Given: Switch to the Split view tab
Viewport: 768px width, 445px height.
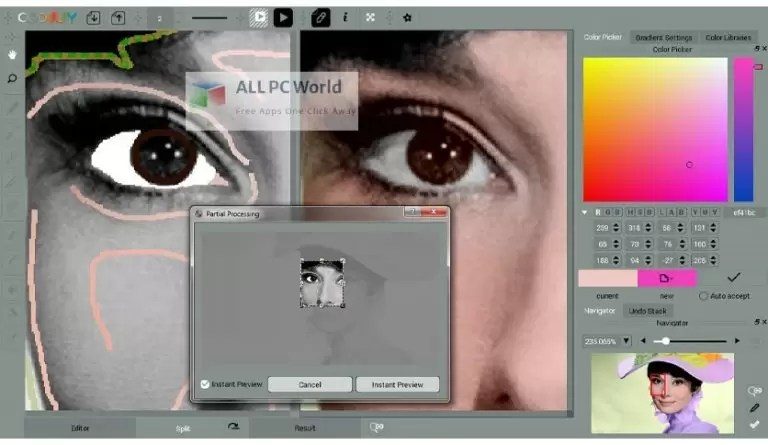Looking at the screenshot, I should pyautogui.click(x=183, y=428).
